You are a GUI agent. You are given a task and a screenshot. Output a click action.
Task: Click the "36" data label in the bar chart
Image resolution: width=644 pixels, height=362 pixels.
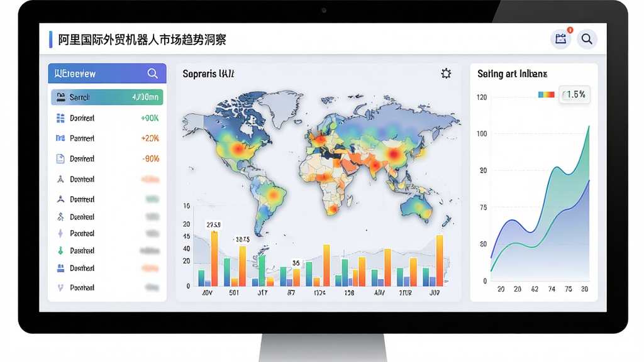tap(296, 263)
